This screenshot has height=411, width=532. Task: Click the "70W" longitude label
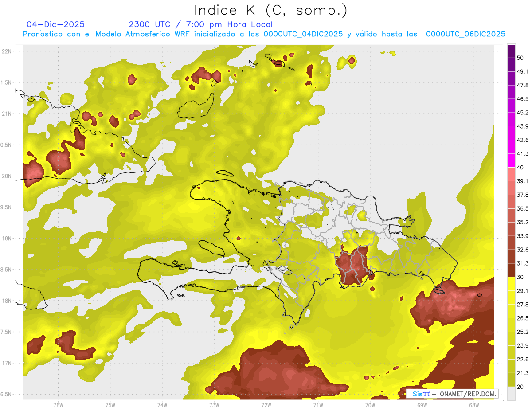click(370, 405)
